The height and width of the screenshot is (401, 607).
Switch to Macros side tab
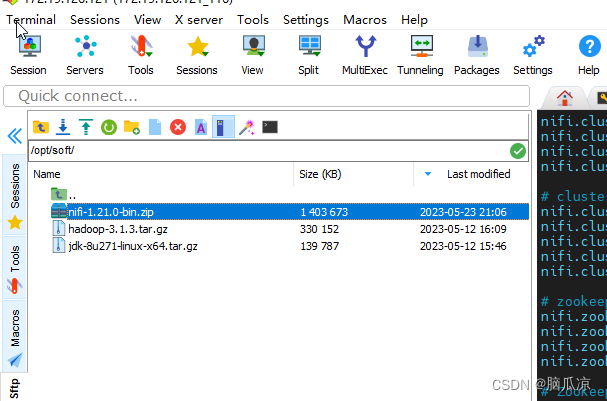click(x=15, y=336)
